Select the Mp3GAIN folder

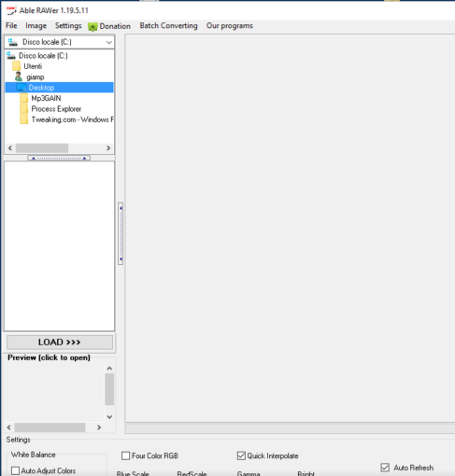[46, 98]
